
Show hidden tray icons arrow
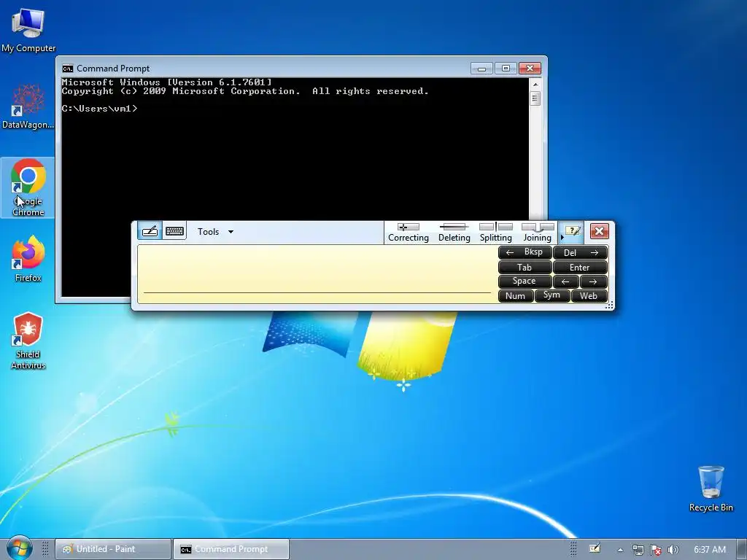620,550
